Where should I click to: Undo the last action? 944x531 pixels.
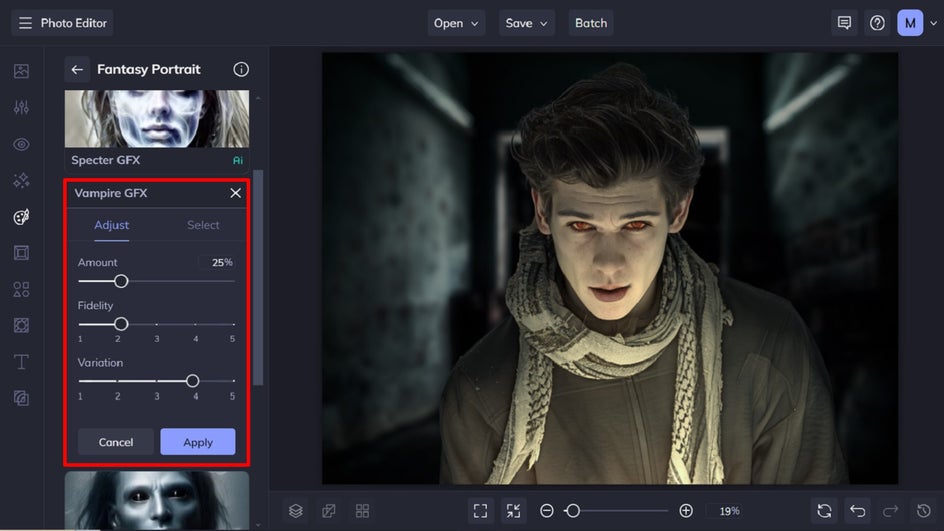[x=857, y=511]
